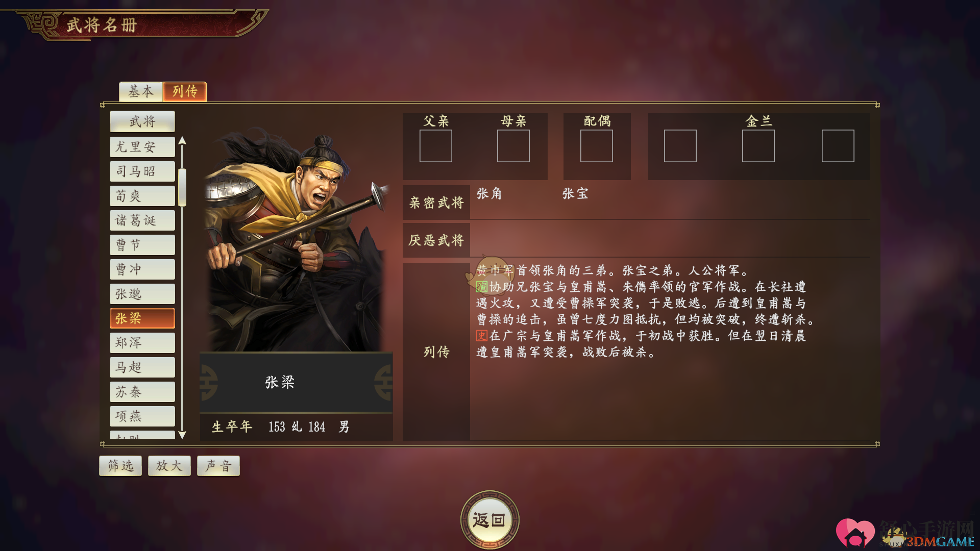Click the scroll-down arrow of officer list
Image resolution: width=980 pixels, height=551 pixels.
(x=182, y=435)
